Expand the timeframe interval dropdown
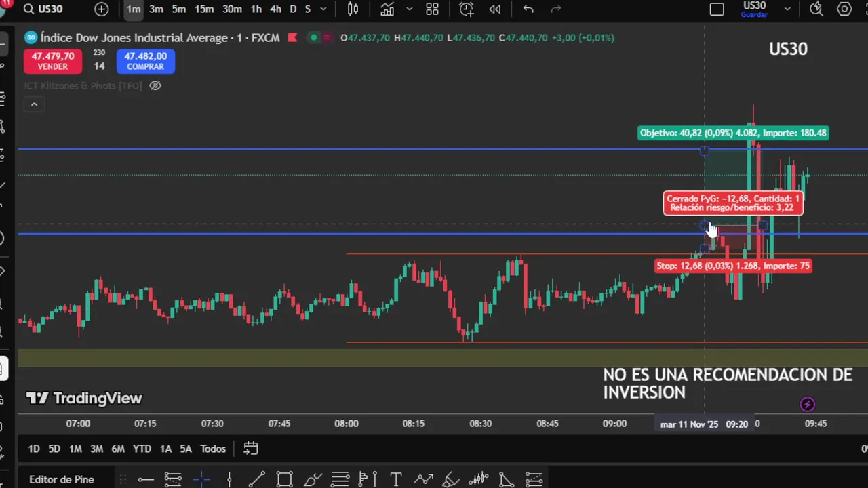The width and height of the screenshot is (868, 488). click(323, 9)
